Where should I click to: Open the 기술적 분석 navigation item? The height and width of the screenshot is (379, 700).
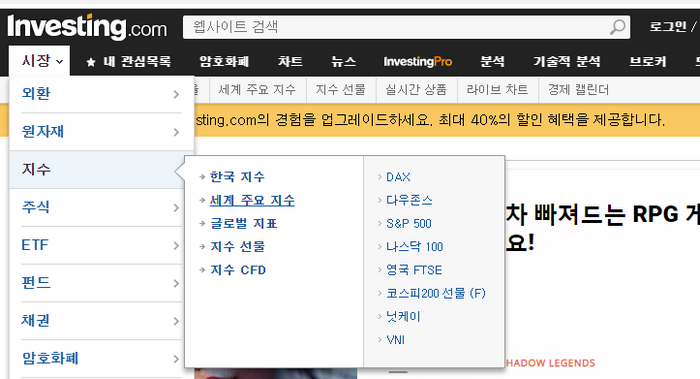tap(567, 61)
